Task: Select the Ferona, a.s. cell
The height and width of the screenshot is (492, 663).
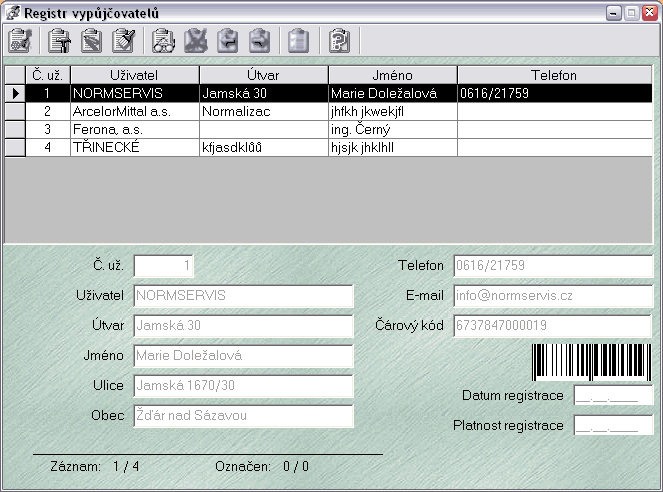Action: tap(134, 129)
